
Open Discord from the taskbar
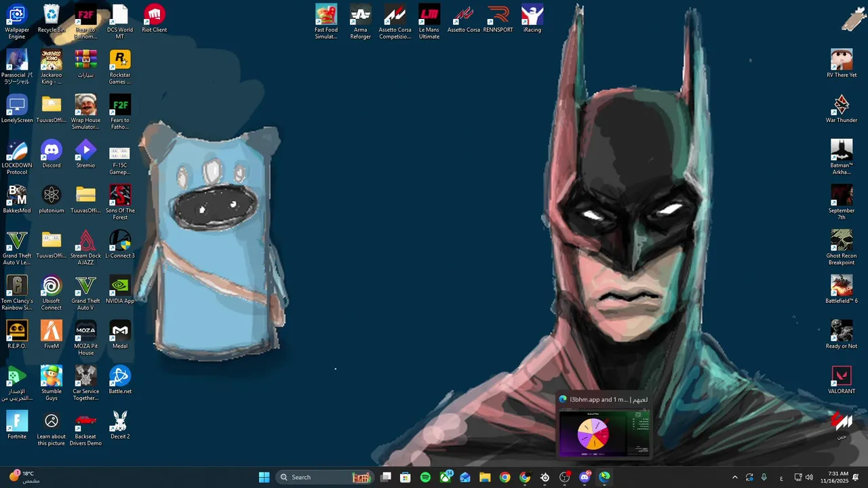coord(585,477)
